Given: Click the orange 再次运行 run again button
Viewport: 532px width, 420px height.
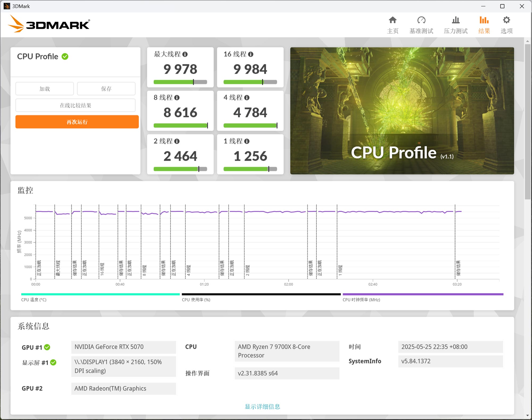Looking at the screenshot, I should [x=77, y=122].
